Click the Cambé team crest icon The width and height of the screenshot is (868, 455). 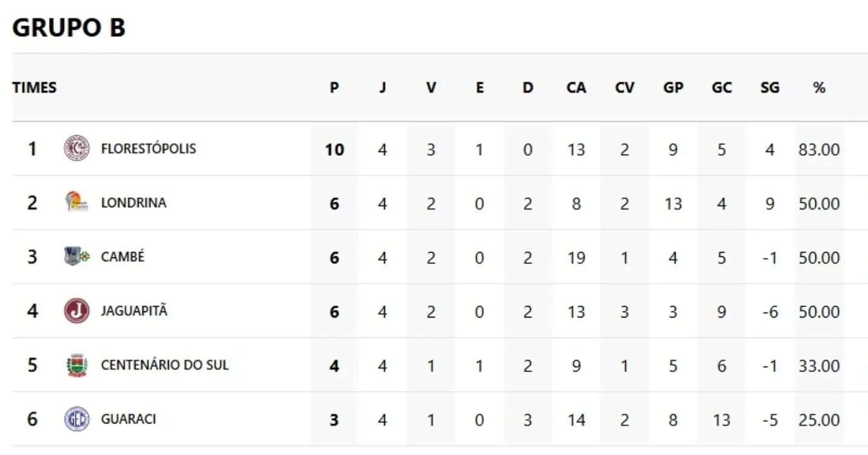pyautogui.click(x=77, y=256)
